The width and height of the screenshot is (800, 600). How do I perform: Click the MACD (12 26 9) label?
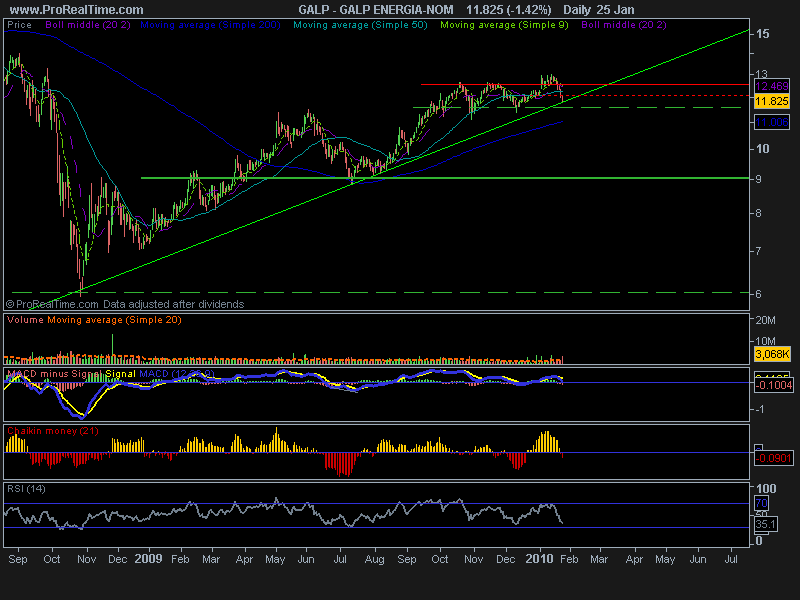pyautogui.click(x=177, y=374)
